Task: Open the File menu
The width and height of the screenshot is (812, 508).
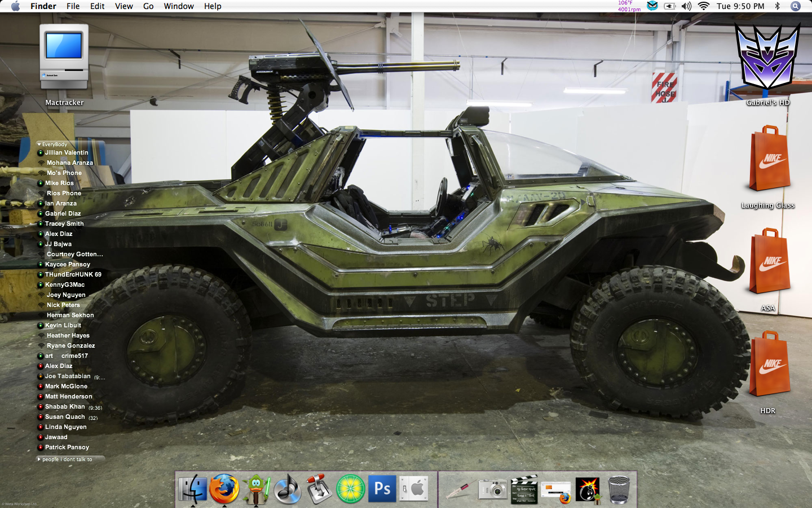Action: [73, 6]
